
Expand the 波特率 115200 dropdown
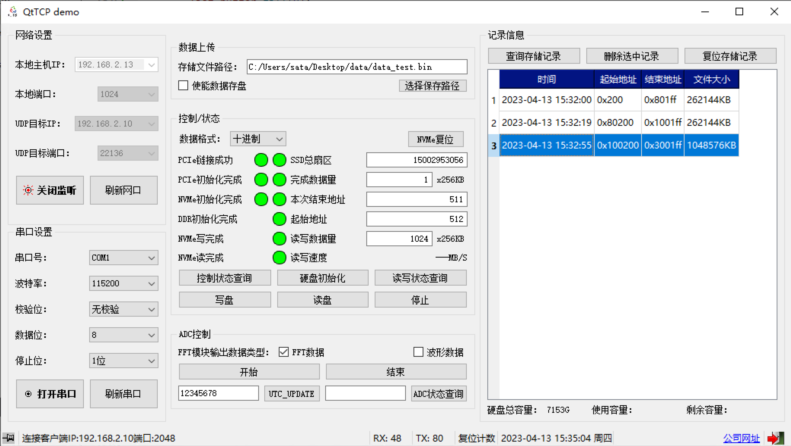point(123,284)
